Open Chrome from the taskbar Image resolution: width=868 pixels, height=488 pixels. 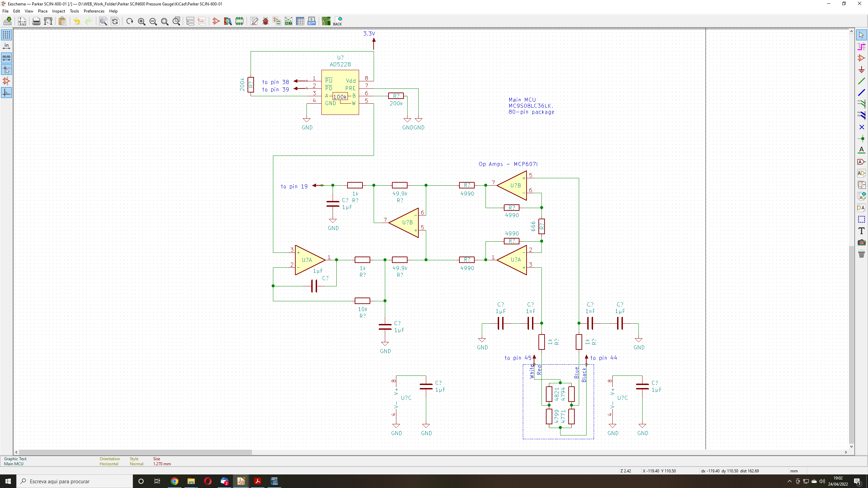pos(175,481)
